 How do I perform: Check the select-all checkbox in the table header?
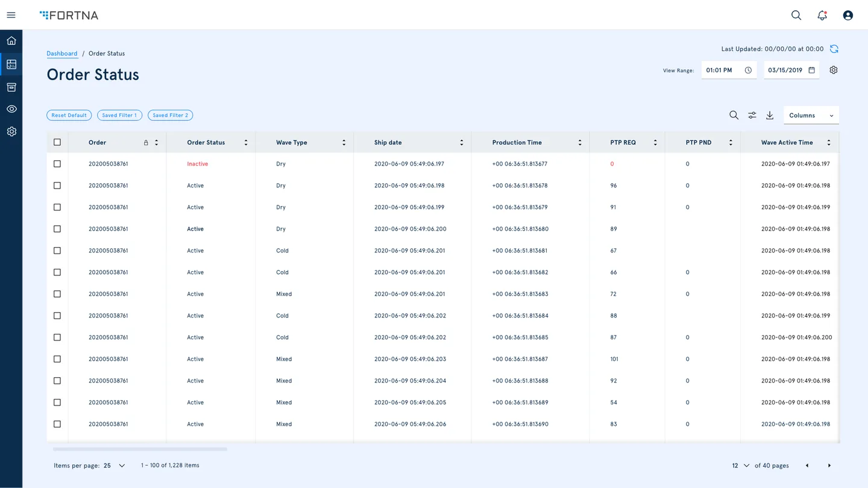point(57,142)
